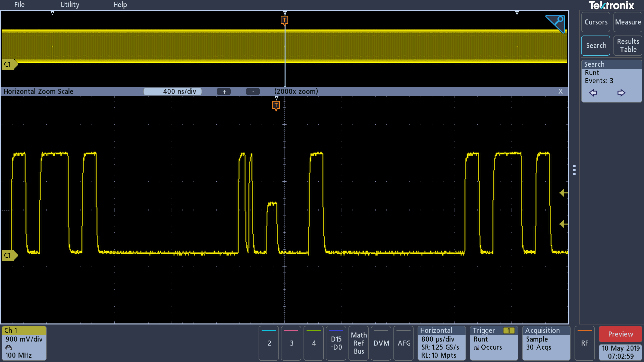The image size is (644, 362).
Task: Close the zoom bar with the X
Action: pyautogui.click(x=560, y=92)
